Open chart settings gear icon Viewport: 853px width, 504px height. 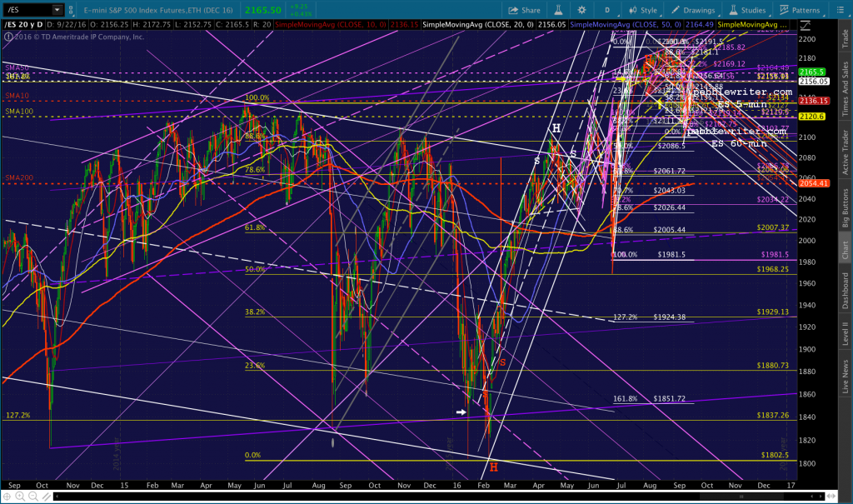point(581,10)
